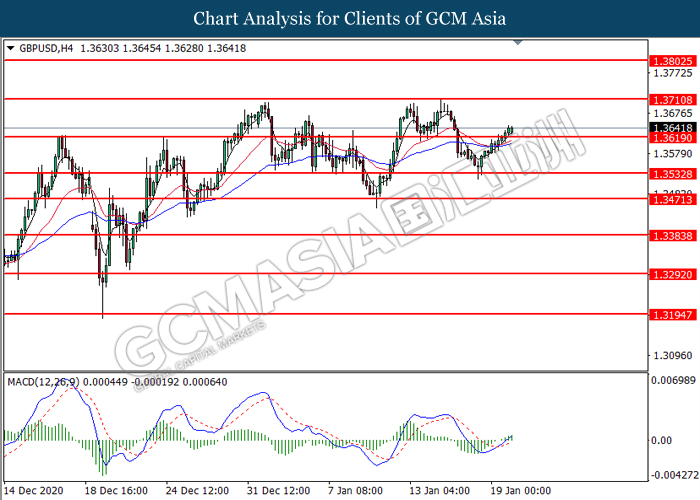Click the 1.36765 price axis value
The image size is (700, 500).
point(673,113)
